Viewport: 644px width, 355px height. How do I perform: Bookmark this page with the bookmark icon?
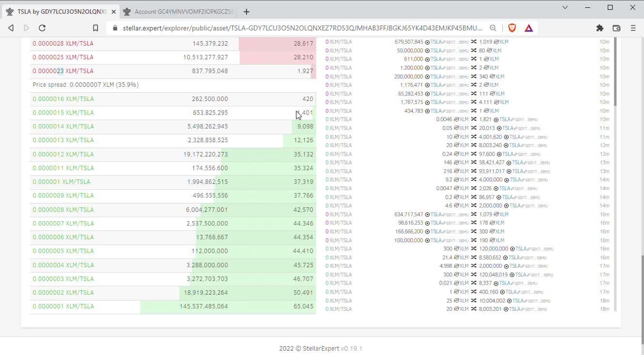(x=96, y=28)
